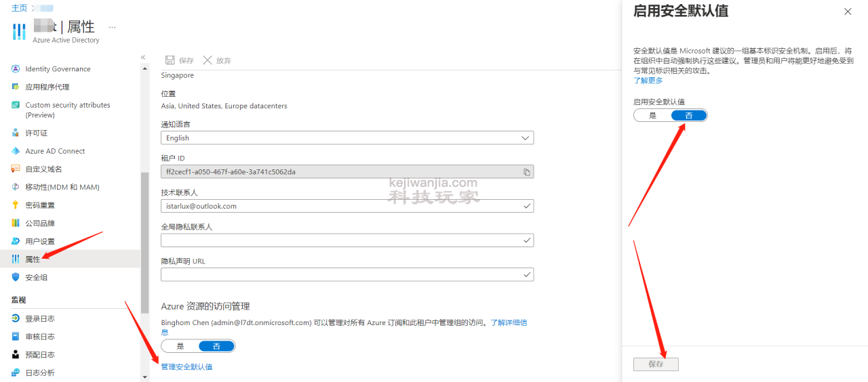Image resolution: width=868 pixels, height=382 pixels.
Task: Click the 保存 button in the panel
Action: tap(656, 364)
